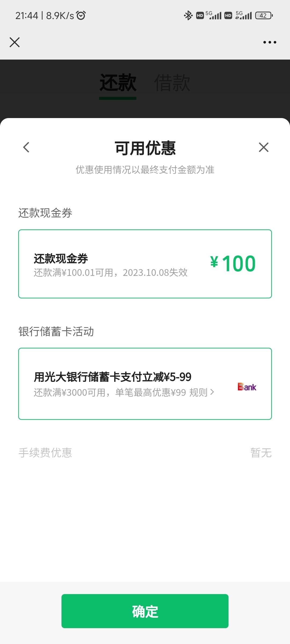This screenshot has width=290, height=644.
Task: Close the webview with the top-left X
Action: click(15, 42)
